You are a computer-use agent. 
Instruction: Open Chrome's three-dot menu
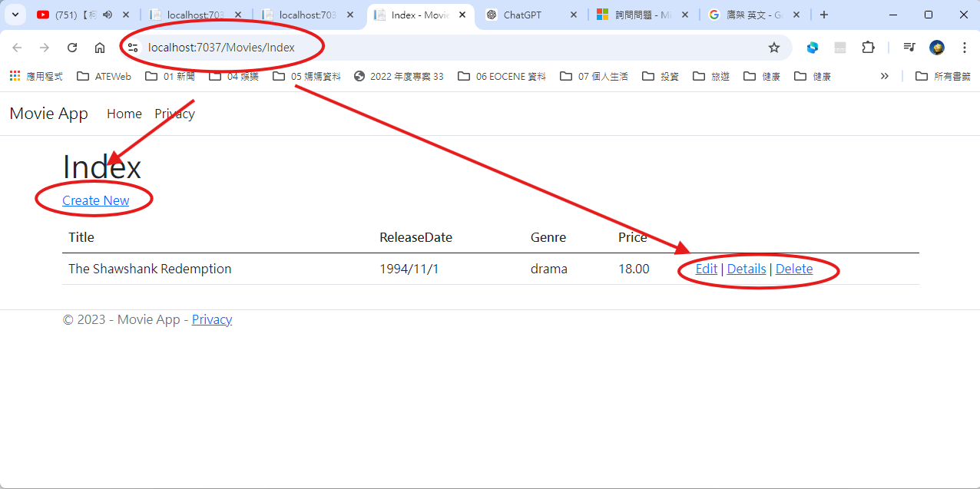click(x=965, y=48)
